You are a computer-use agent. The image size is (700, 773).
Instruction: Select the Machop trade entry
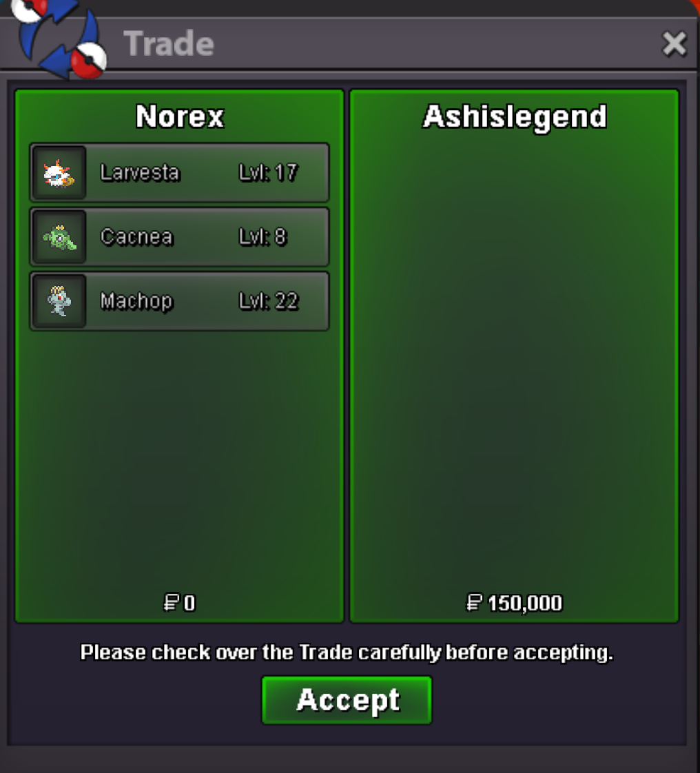[x=179, y=301]
